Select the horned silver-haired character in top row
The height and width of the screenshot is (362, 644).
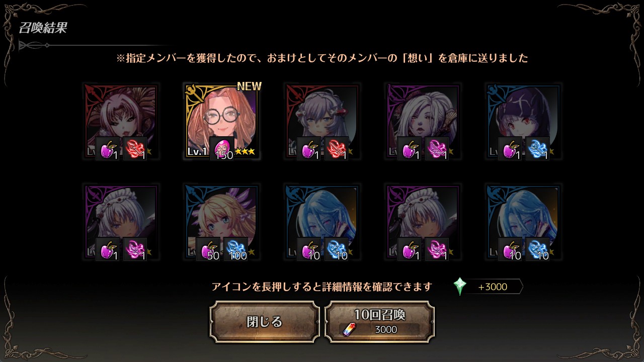point(323,122)
